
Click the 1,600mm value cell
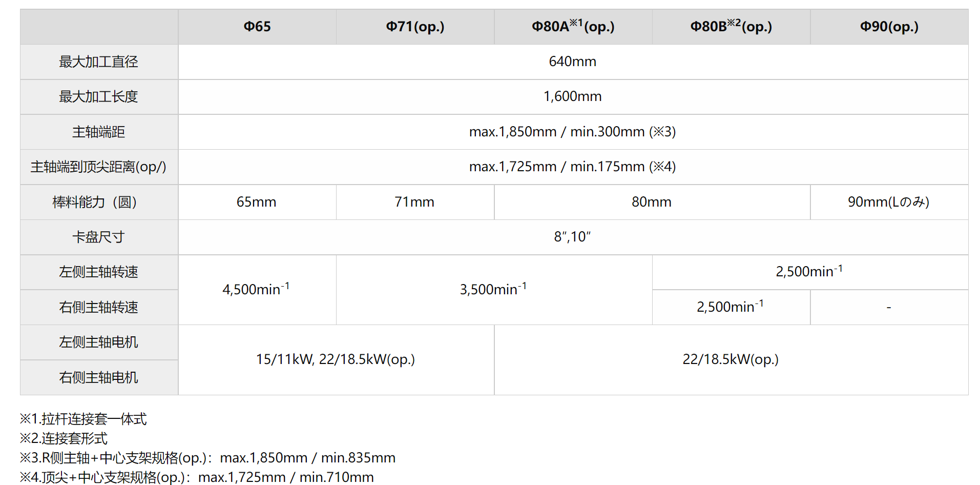click(572, 96)
